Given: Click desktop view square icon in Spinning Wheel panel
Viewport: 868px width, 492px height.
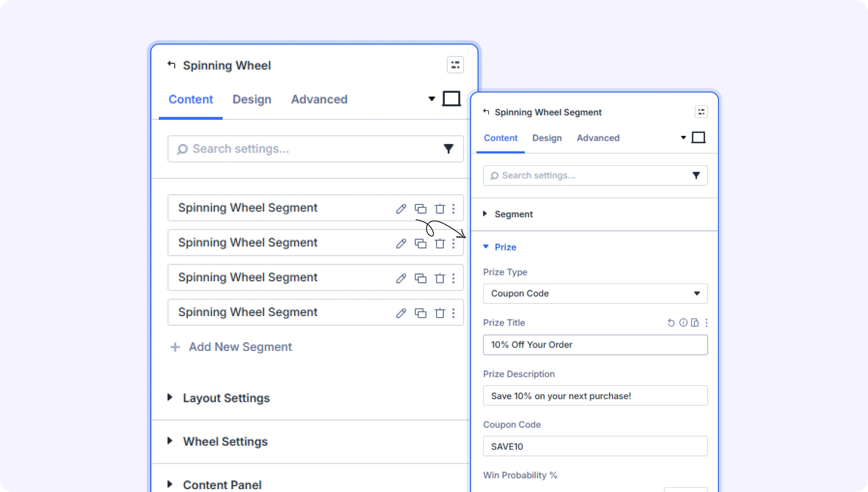Looking at the screenshot, I should [x=451, y=99].
